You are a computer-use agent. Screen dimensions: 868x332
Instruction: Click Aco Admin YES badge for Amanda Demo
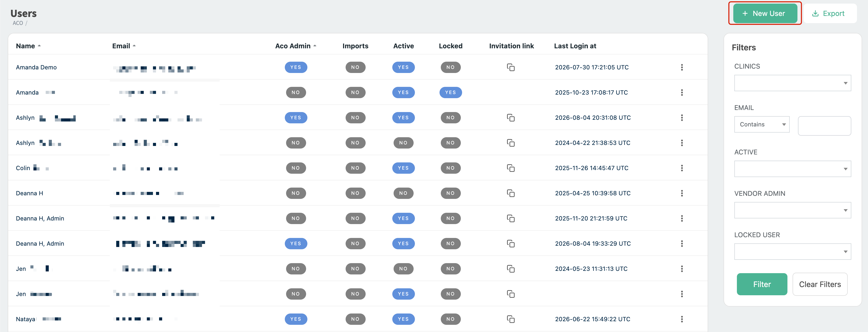pyautogui.click(x=296, y=68)
